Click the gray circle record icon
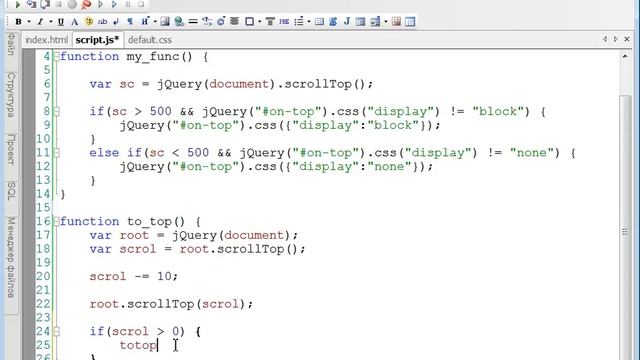This screenshot has height=360, width=640. 72,4
